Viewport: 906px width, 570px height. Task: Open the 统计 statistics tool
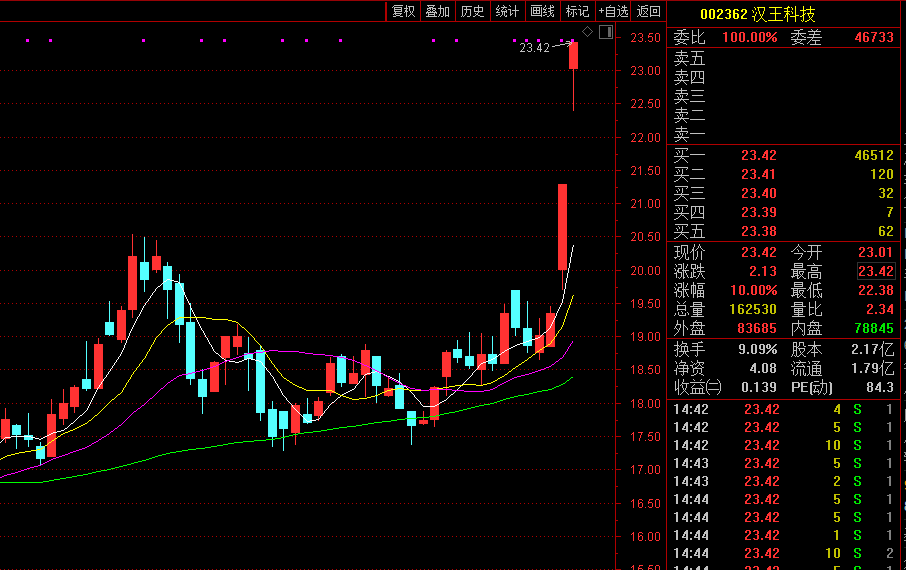pos(507,11)
